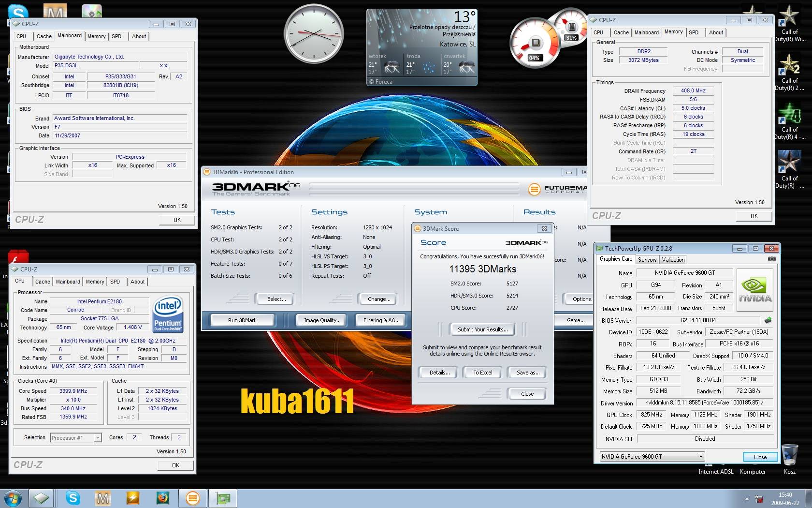Screen dimensions: 812x508
Task: Switch to Sensors tab in GPU-Z
Action: click(647, 260)
